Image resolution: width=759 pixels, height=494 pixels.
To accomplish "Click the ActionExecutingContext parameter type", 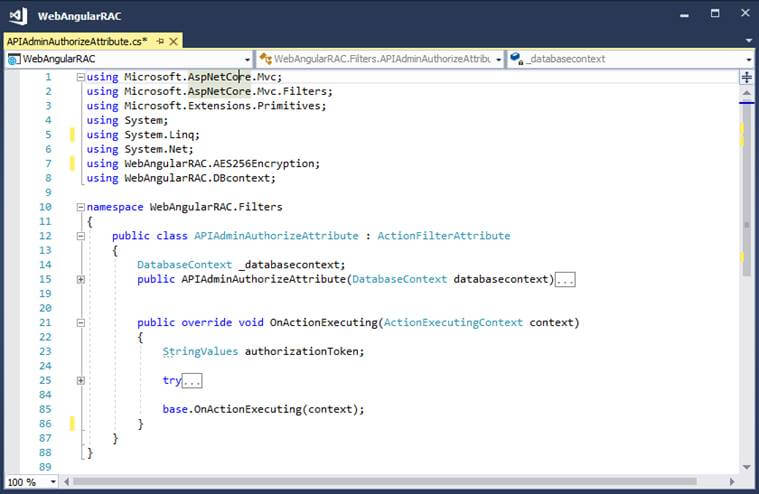I will pos(453,322).
